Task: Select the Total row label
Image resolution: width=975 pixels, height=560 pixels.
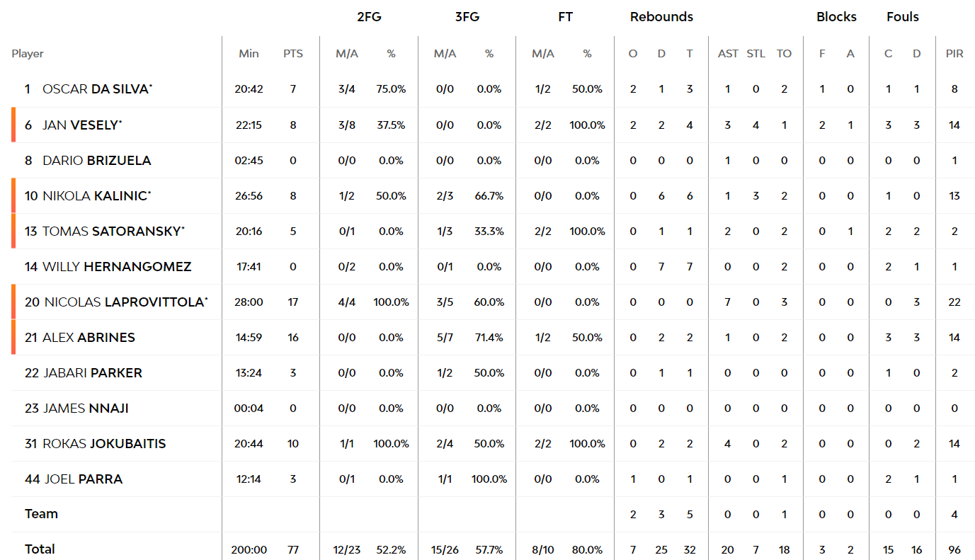Action: 40,549
